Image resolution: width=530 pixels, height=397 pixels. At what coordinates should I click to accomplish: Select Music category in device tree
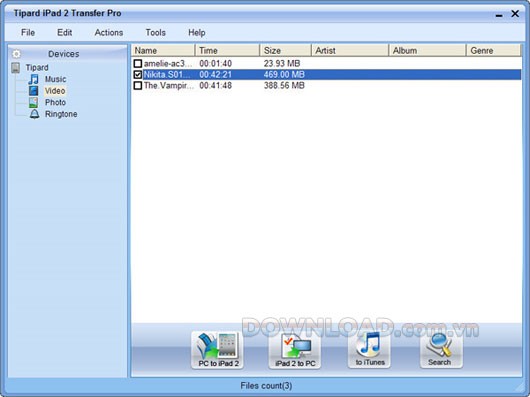coord(55,79)
